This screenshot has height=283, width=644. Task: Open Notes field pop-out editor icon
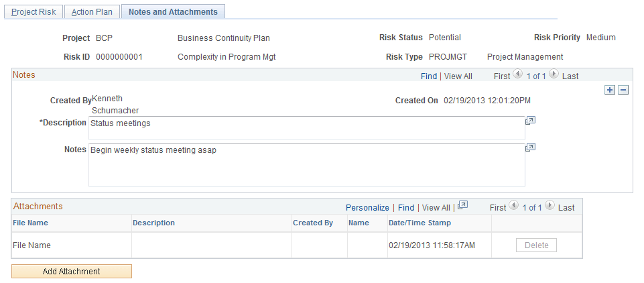tap(530, 148)
